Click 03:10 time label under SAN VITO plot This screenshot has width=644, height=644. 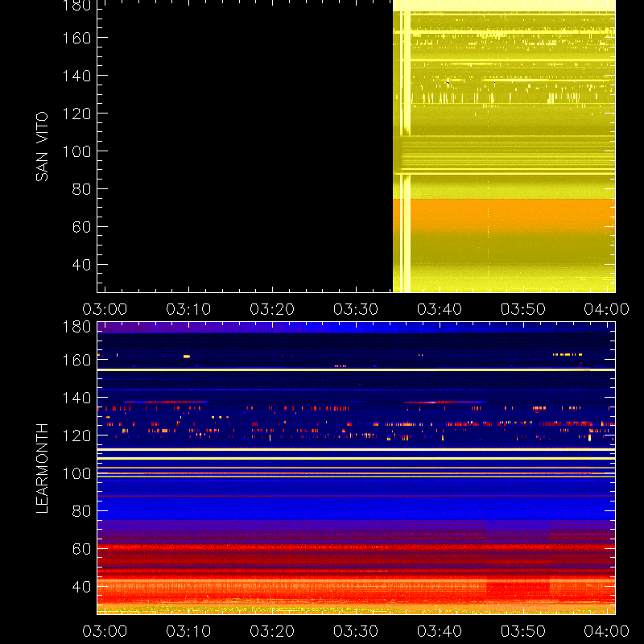tap(188, 309)
